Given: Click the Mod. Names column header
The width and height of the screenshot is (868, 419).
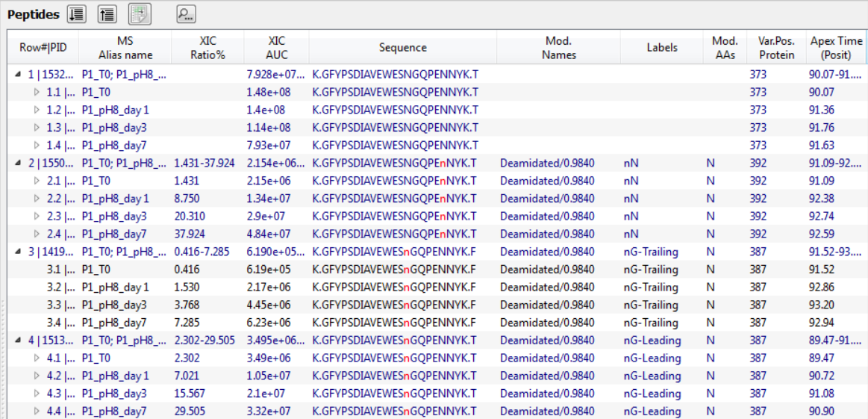Looking at the screenshot, I should click(558, 48).
